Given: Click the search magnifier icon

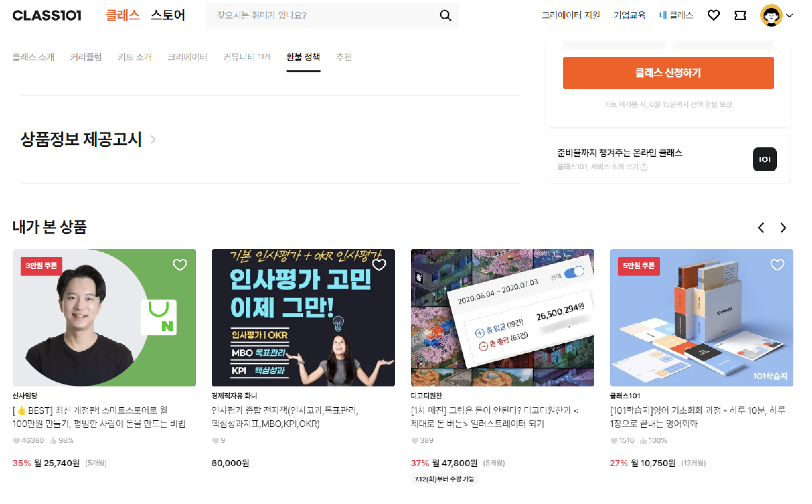Looking at the screenshot, I should pos(445,15).
